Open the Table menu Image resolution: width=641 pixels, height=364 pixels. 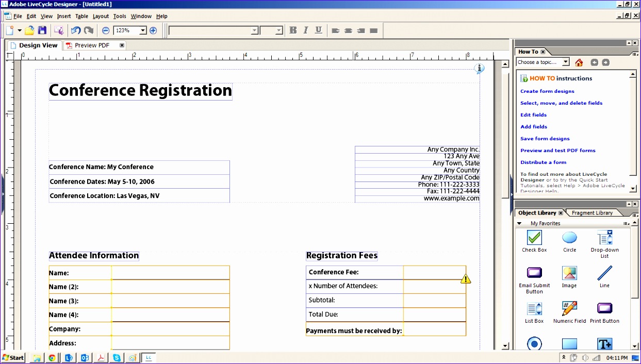(x=81, y=16)
